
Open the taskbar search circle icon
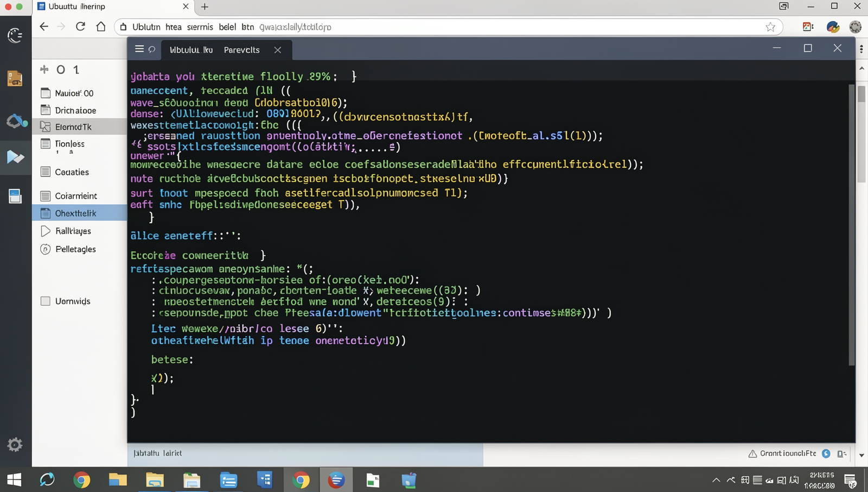point(47,480)
